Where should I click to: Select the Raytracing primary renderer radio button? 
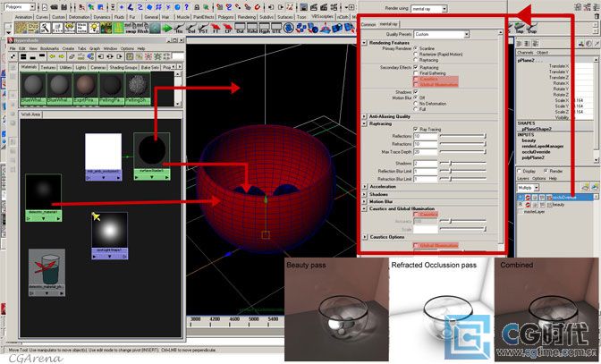(416, 60)
